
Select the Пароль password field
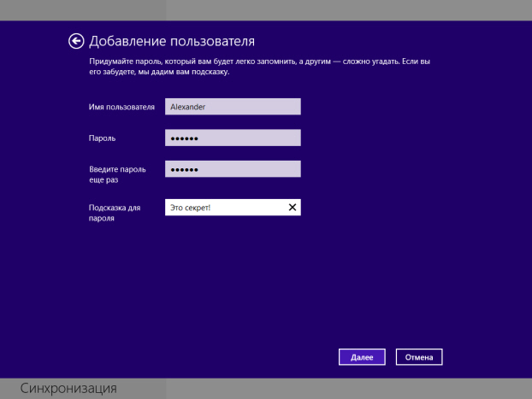(x=233, y=138)
